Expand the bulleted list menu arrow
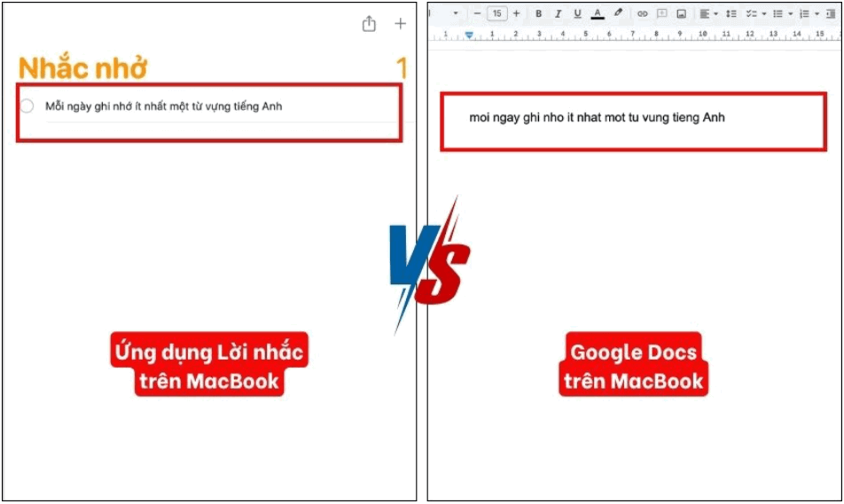Viewport: 844px width, 504px height. coord(790,14)
